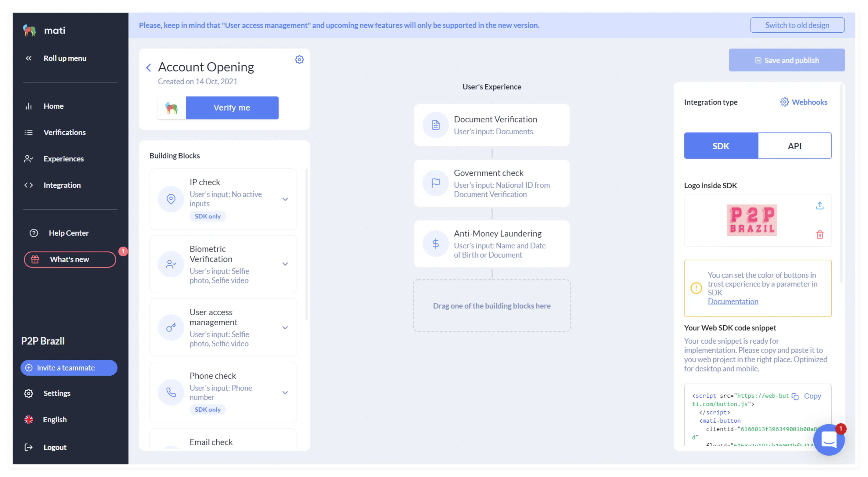Open the Help Center question mark icon
The height and width of the screenshot is (477, 868).
[33, 232]
